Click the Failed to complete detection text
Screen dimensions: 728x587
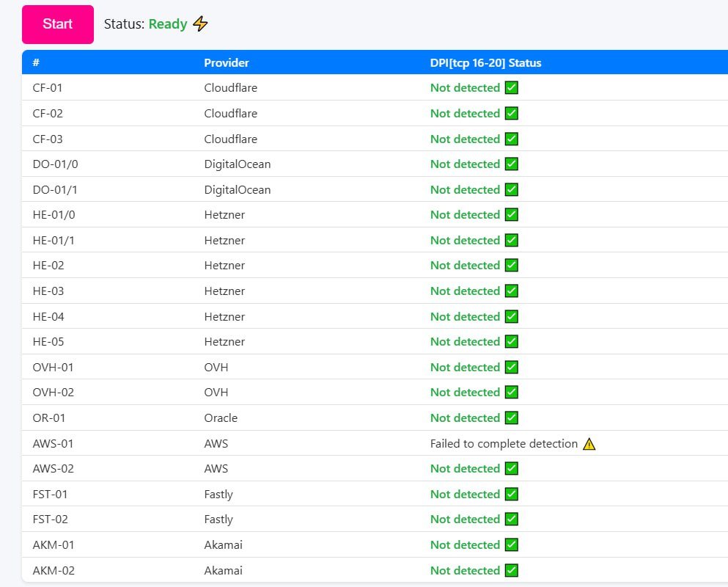point(504,444)
